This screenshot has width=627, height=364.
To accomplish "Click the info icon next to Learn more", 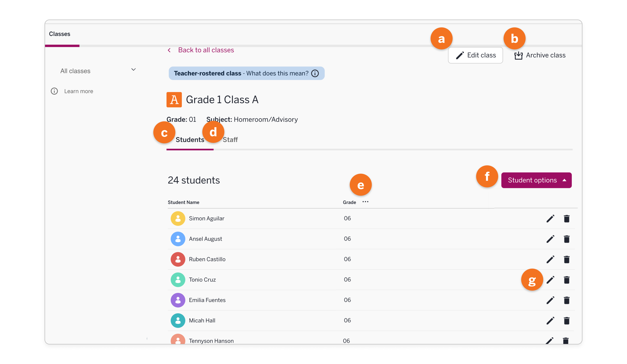I will 54,91.
